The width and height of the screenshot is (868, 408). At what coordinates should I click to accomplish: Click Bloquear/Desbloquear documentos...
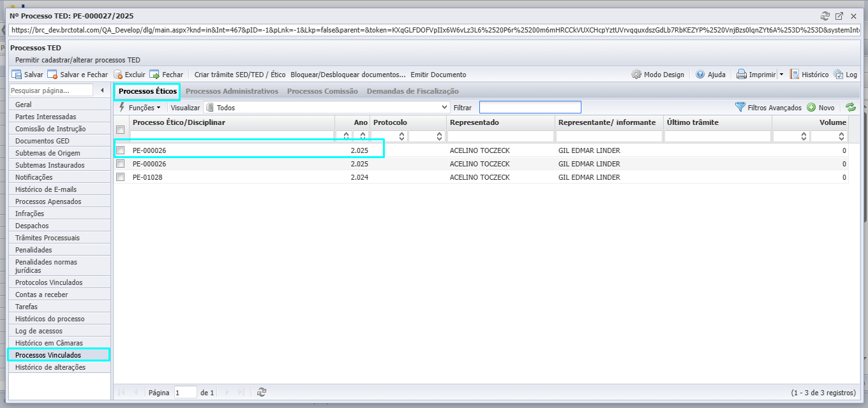pyautogui.click(x=348, y=75)
